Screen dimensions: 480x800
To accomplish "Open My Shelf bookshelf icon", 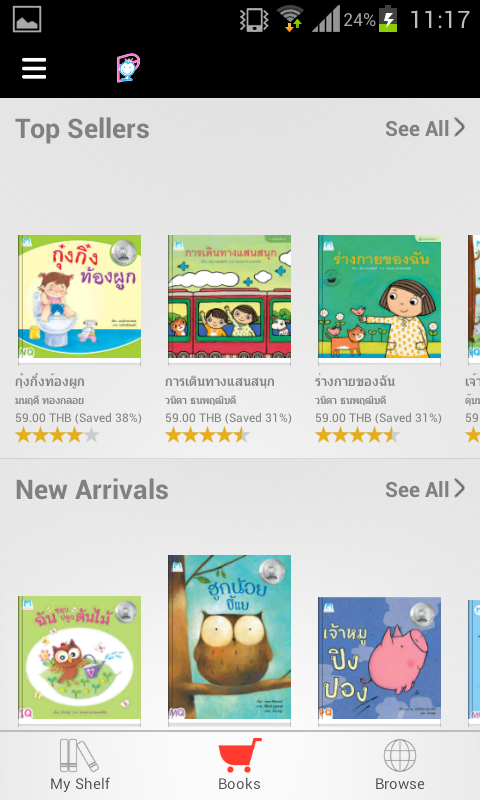I will 80,755.
